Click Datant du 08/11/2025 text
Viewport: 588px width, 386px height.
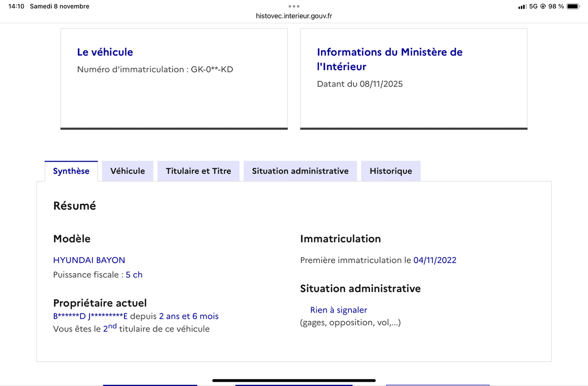(360, 84)
